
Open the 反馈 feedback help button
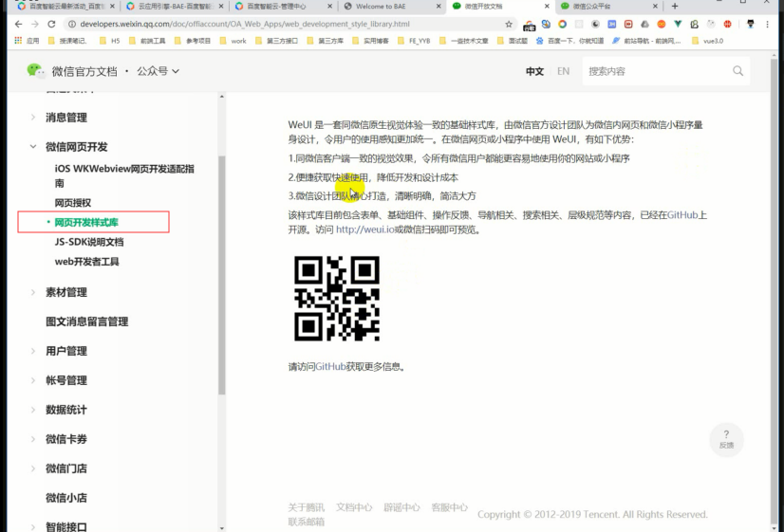tap(726, 440)
